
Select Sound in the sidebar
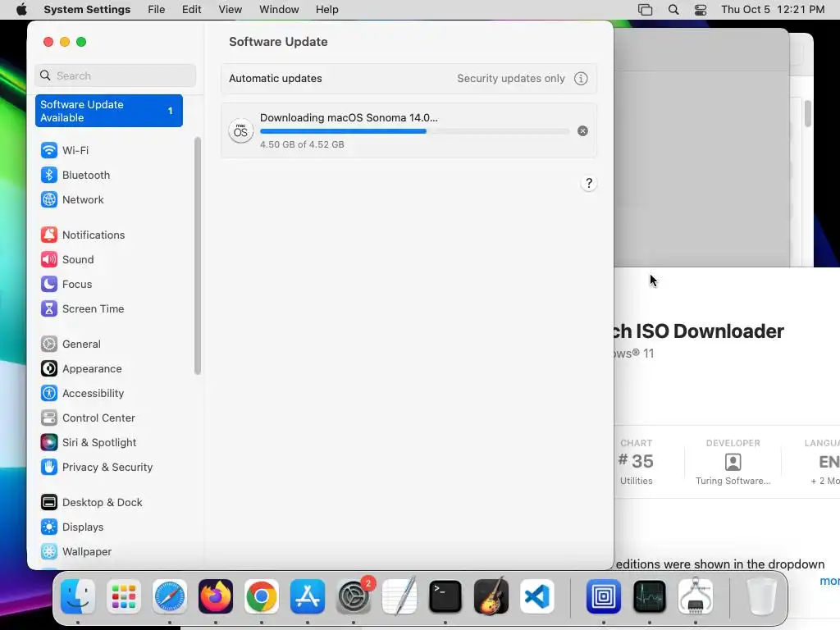click(x=67, y=260)
